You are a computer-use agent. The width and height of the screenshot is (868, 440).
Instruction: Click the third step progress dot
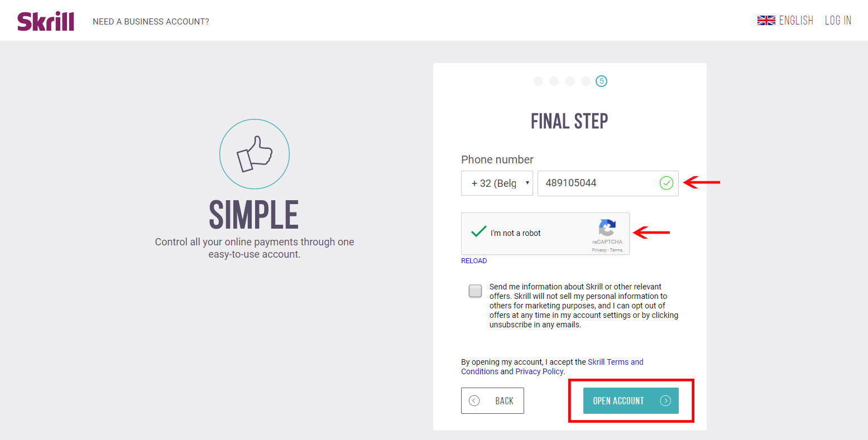pyautogui.click(x=570, y=81)
